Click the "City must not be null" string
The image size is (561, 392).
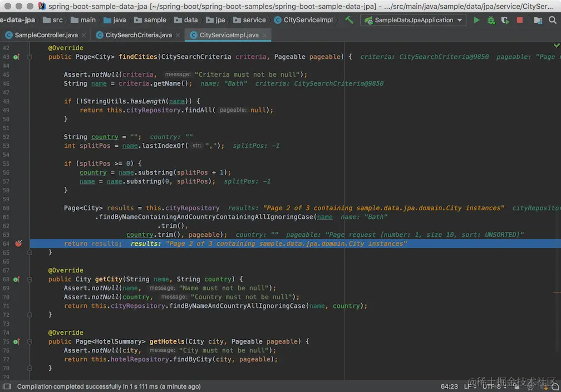[x=224, y=350]
